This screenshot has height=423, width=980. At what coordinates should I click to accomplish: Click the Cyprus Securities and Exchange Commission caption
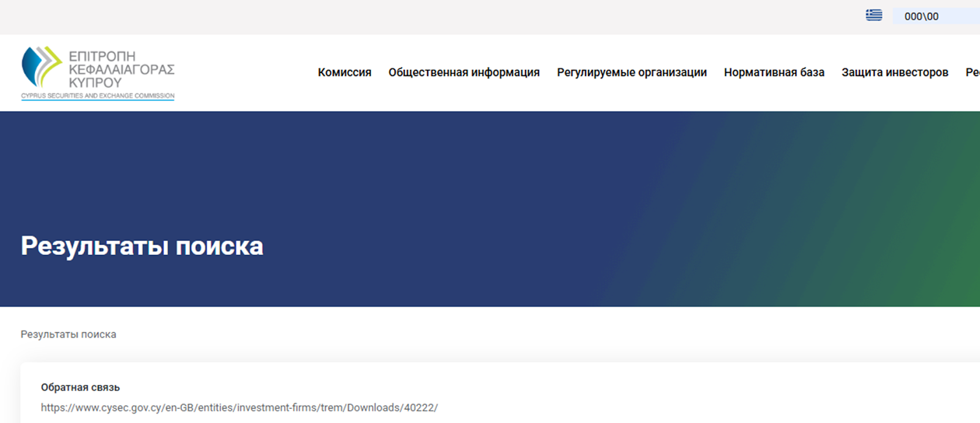coord(98,96)
